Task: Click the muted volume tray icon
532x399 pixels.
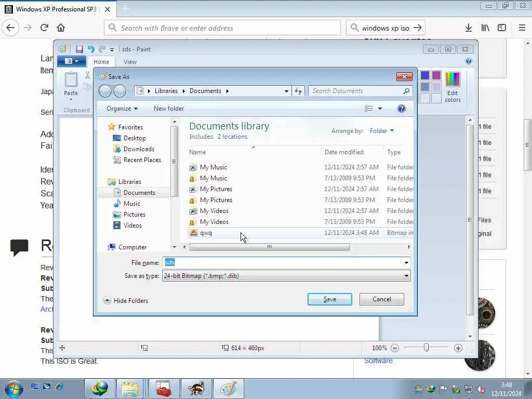Action: 481,389
